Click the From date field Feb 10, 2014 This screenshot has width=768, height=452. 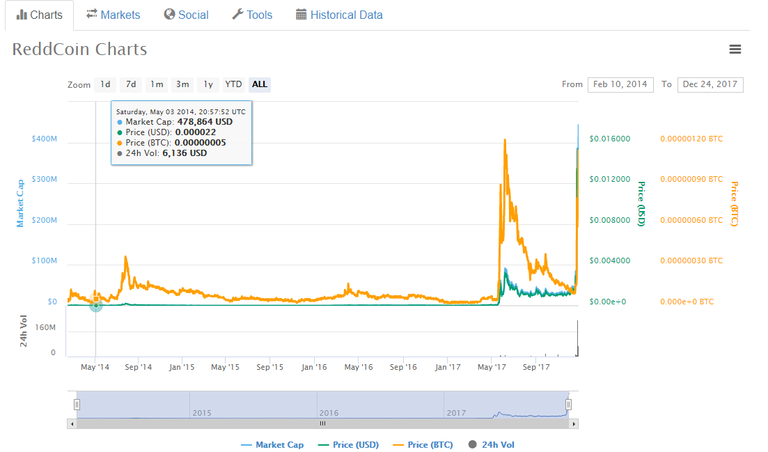pyautogui.click(x=620, y=84)
